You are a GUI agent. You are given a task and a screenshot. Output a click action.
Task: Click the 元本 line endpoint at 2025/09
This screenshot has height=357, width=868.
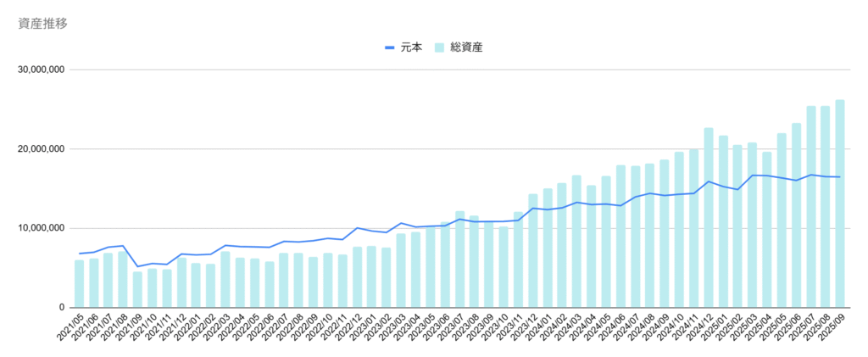pos(839,177)
